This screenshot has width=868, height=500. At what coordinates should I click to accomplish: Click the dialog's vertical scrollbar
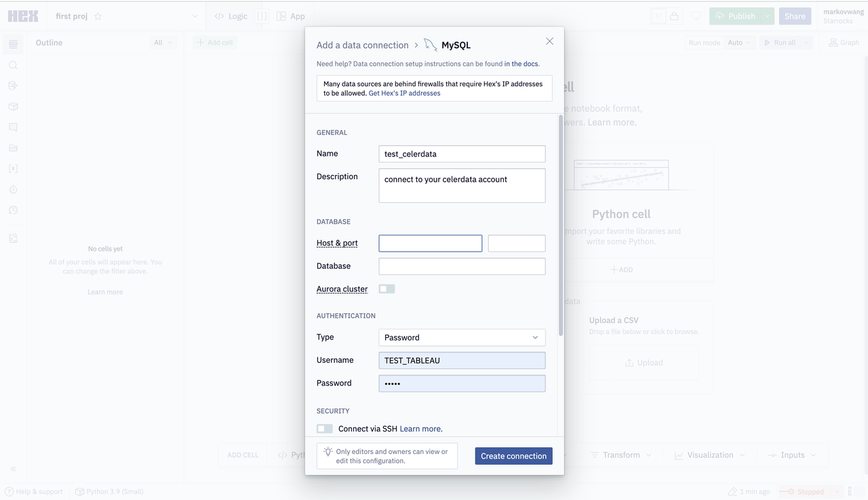(x=561, y=224)
